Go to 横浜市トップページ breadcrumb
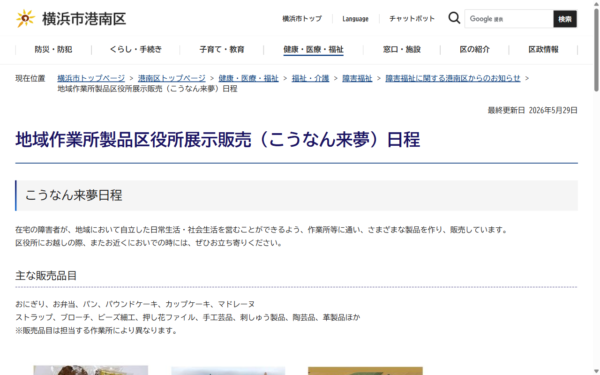 coord(91,78)
